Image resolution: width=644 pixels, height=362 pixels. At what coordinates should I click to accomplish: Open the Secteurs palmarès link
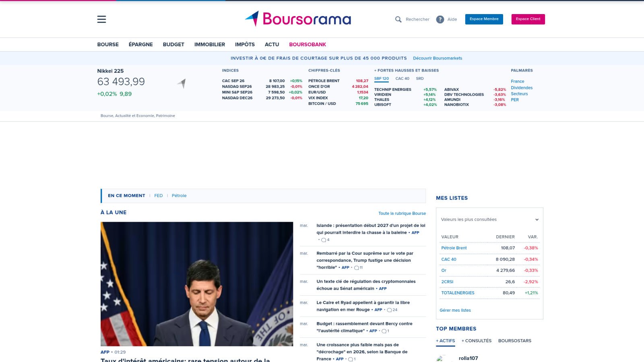519,94
